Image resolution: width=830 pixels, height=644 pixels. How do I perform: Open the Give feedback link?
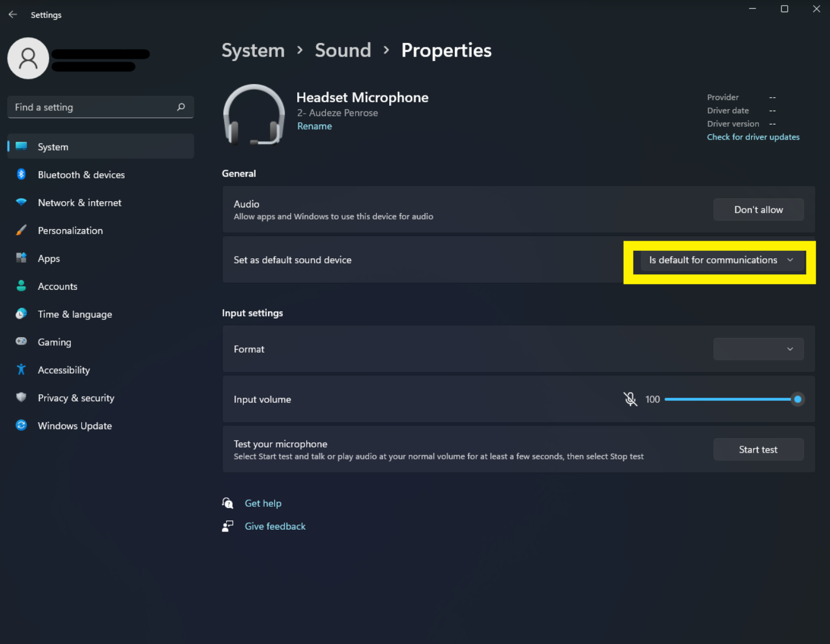tap(275, 526)
